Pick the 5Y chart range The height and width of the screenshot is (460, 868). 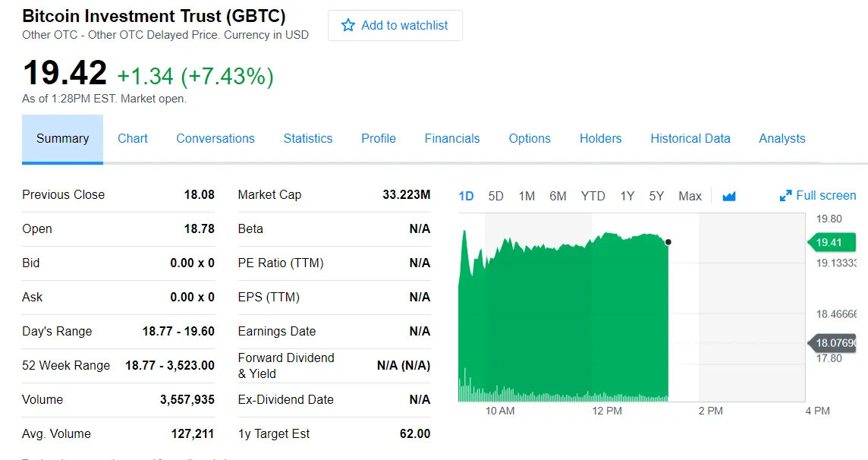tap(656, 196)
